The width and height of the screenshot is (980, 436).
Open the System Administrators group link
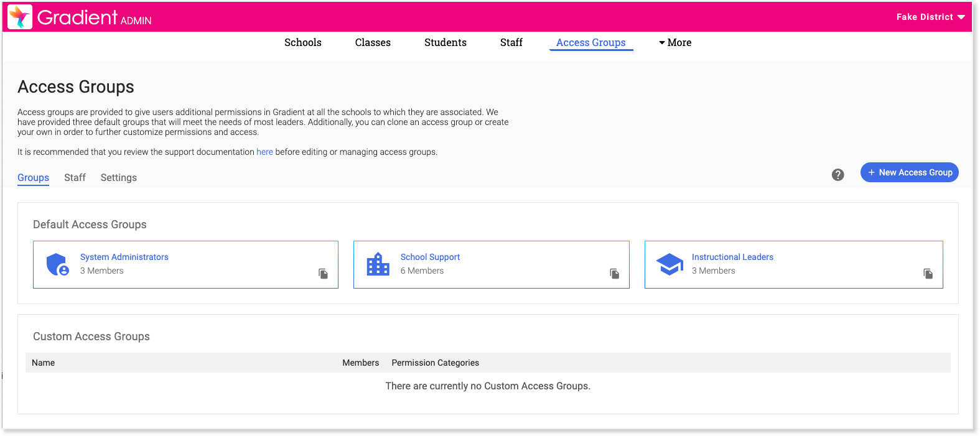click(124, 257)
